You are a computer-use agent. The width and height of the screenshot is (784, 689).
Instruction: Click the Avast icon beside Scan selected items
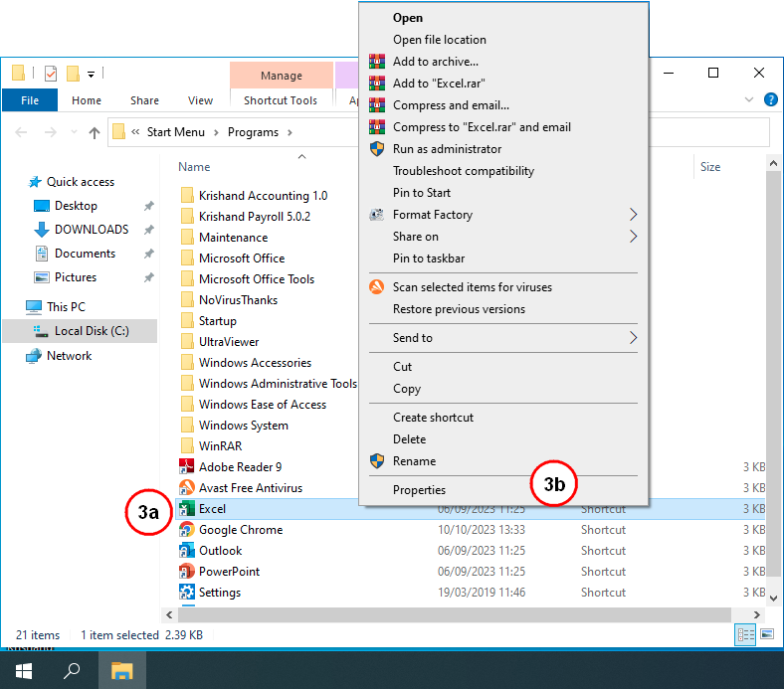(x=376, y=286)
